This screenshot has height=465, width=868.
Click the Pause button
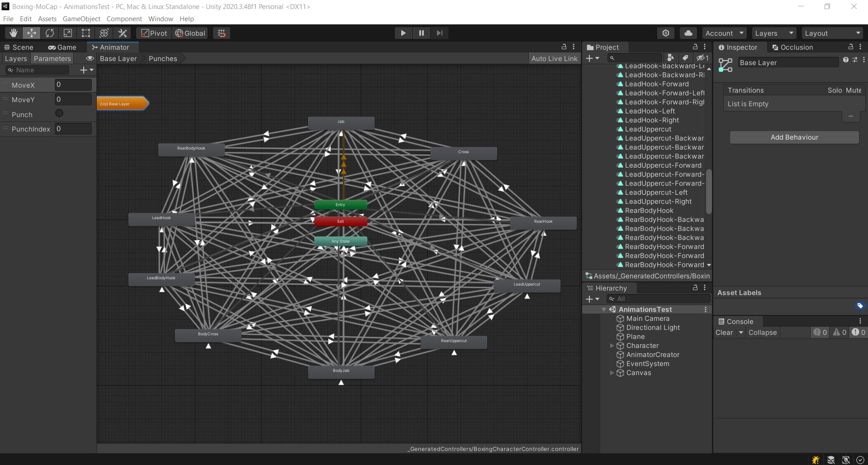click(x=421, y=33)
